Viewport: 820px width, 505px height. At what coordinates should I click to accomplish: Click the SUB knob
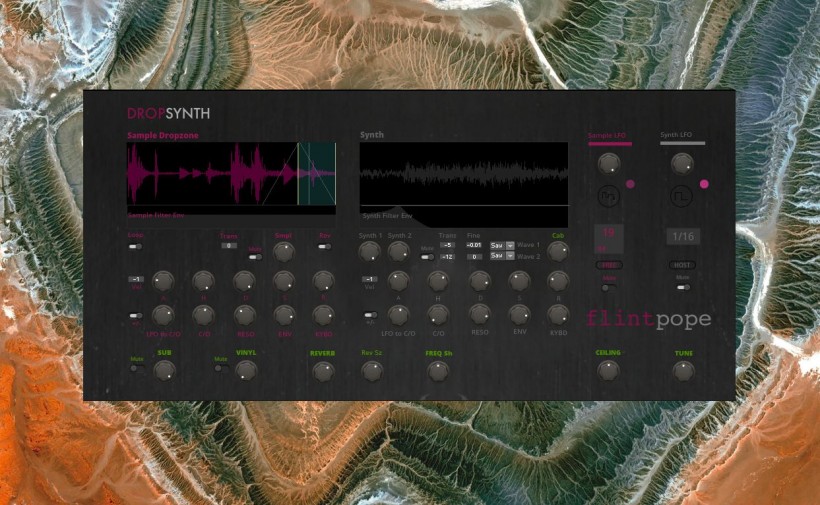coord(164,370)
